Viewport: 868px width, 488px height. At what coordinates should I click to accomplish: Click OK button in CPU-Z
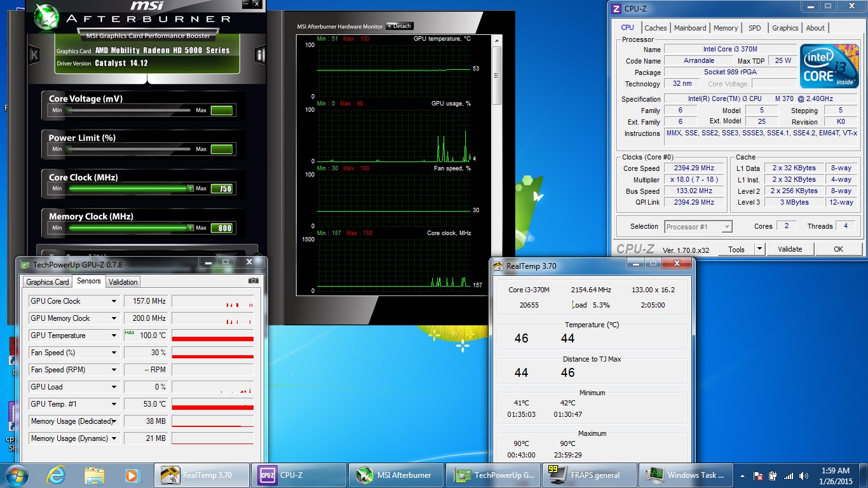point(838,249)
